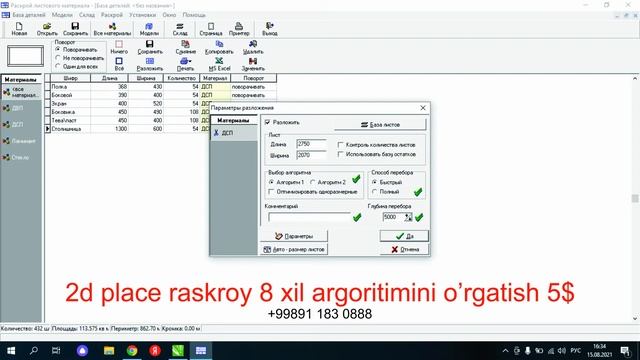Click the main toolbar Сохранить disk icon

(76, 29)
